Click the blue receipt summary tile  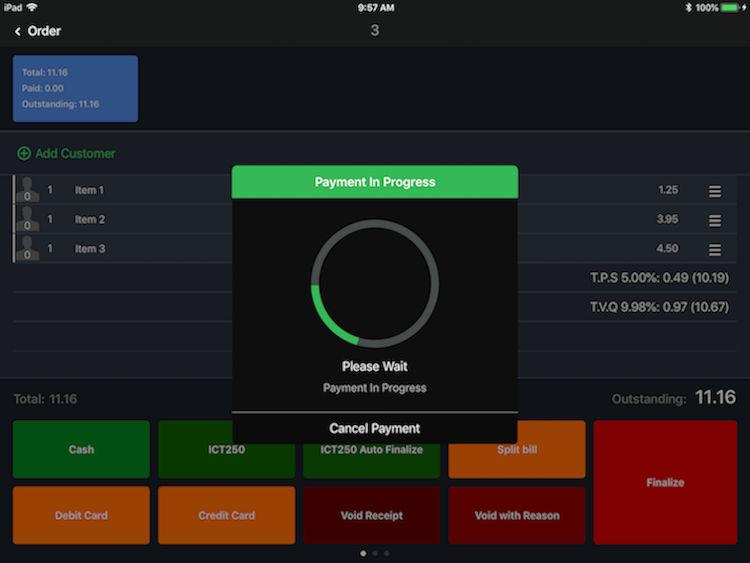click(75, 88)
